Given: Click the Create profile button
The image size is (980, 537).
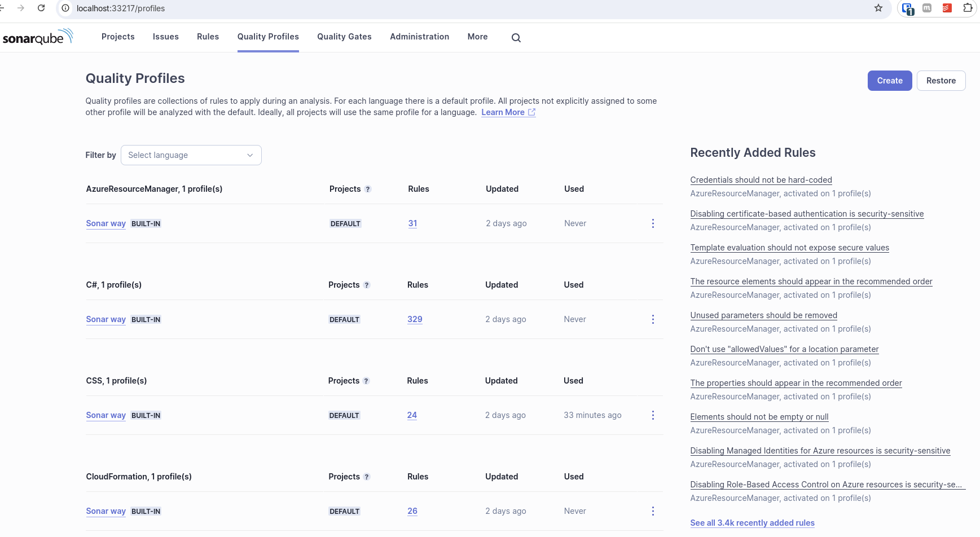Looking at the screenshot, I should tap(889, 81).
